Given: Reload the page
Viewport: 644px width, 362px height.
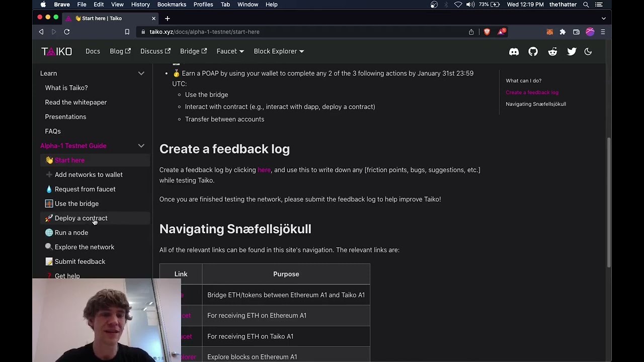Looking at the screenshot, I should pyautogui.click(x=66, y=32).
